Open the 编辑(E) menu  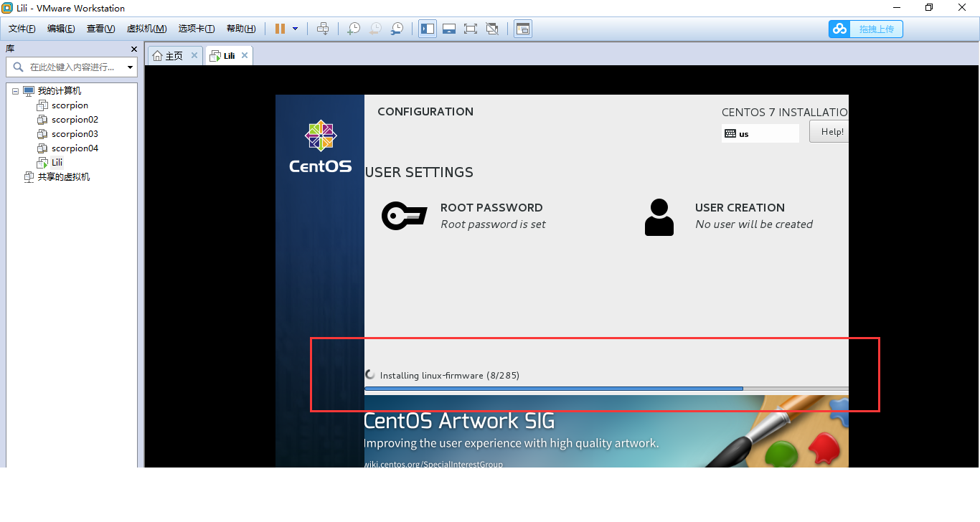coord(61,29)
